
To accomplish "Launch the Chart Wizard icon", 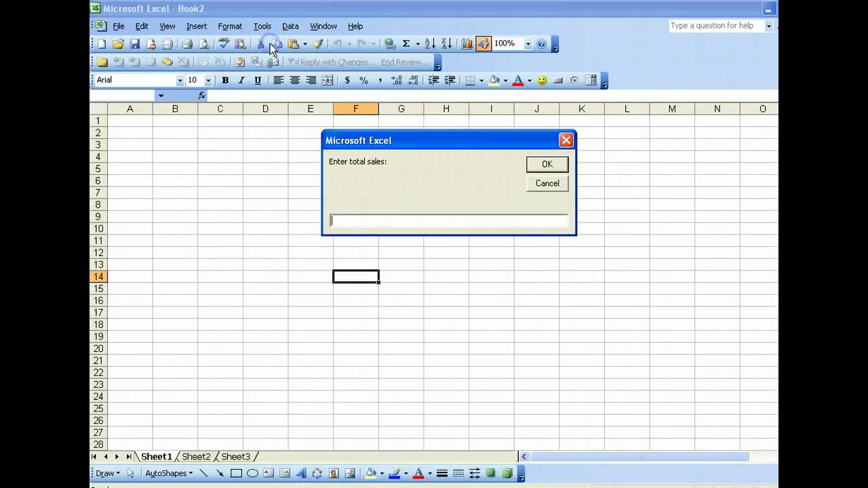I will [467, 44].
